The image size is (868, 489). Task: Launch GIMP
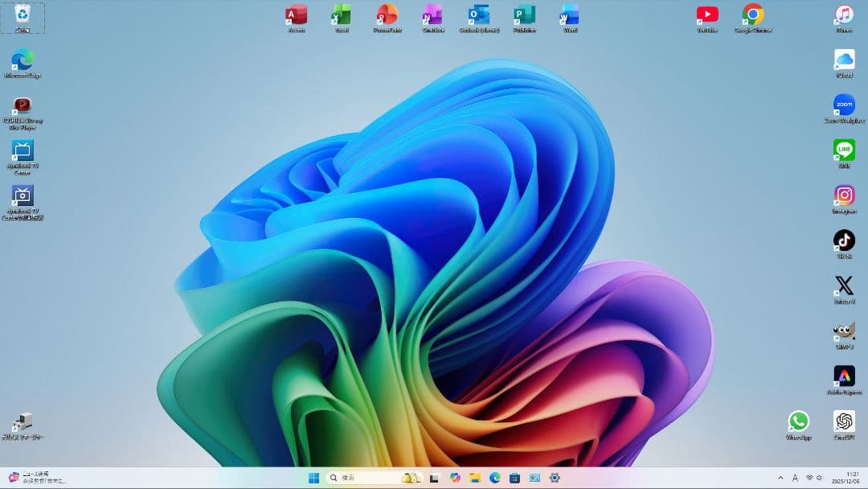[844, 331]
